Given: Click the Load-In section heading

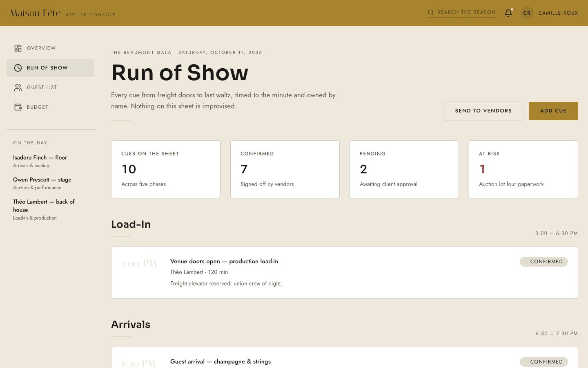Looking at the screenshot, I should (131, 224).
